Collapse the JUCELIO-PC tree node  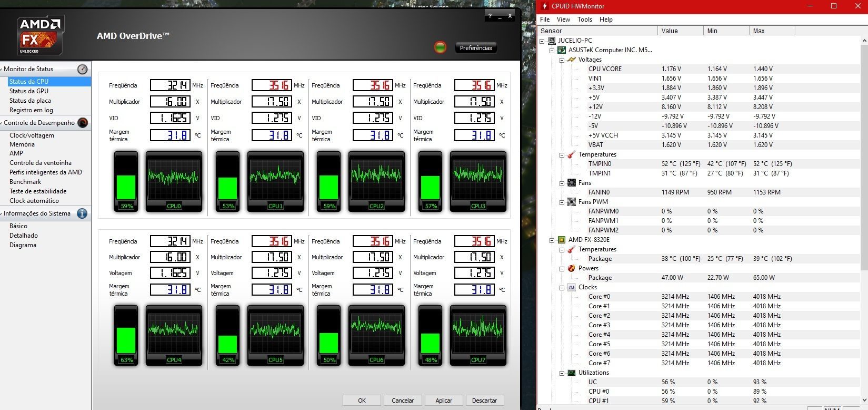(542, 41)
